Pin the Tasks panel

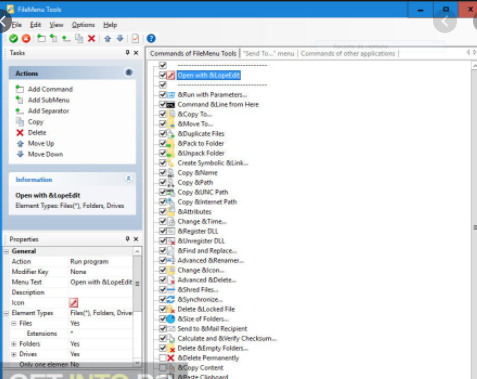click(x=127, y=53)
